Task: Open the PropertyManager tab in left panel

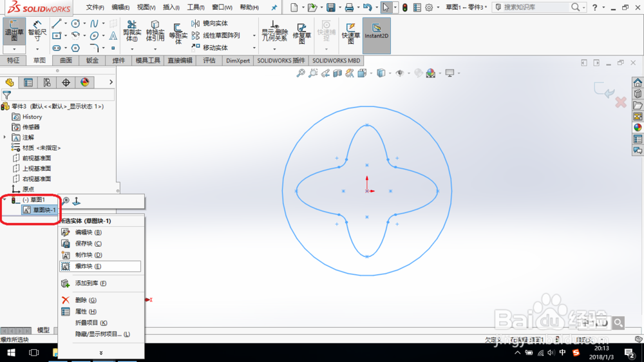Action: 28,82
